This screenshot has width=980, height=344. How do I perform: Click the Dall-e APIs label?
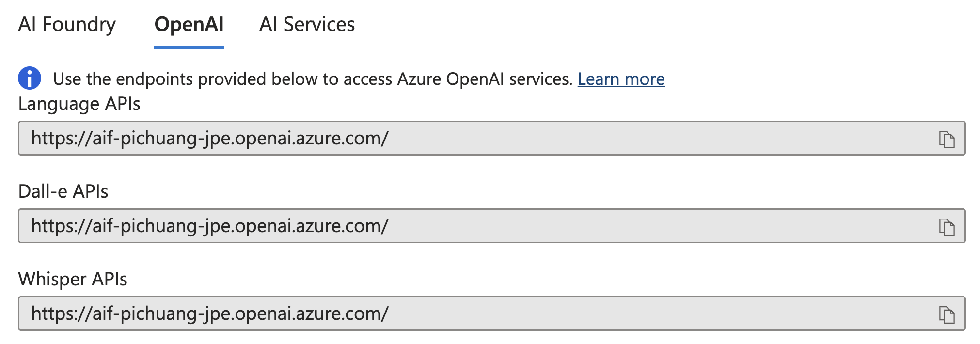coord(63,192)
